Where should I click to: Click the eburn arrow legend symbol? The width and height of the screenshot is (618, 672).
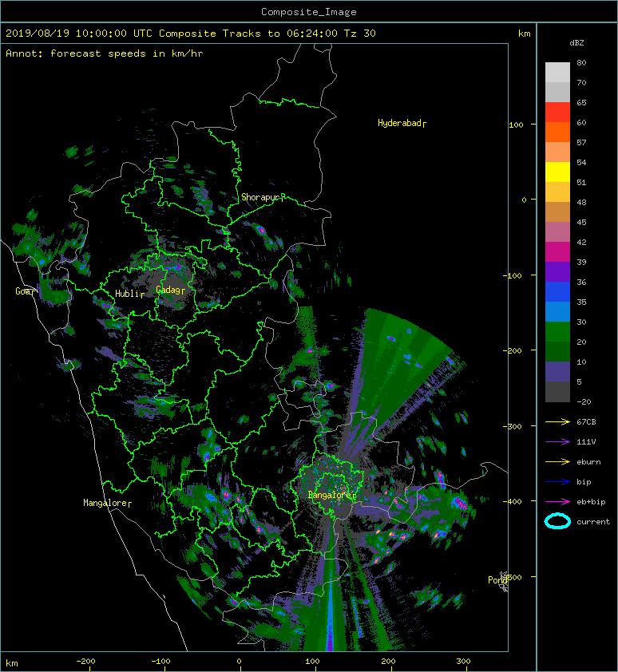coord(557,461)
